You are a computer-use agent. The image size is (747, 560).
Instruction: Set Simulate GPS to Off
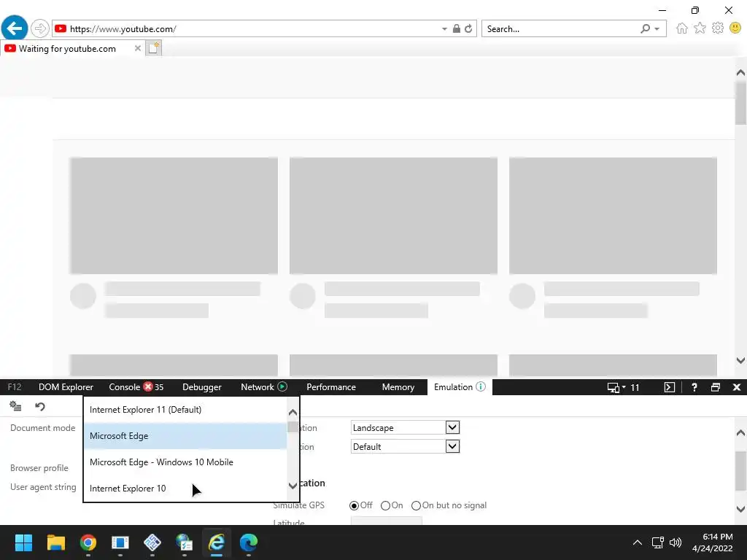point(354,506)
